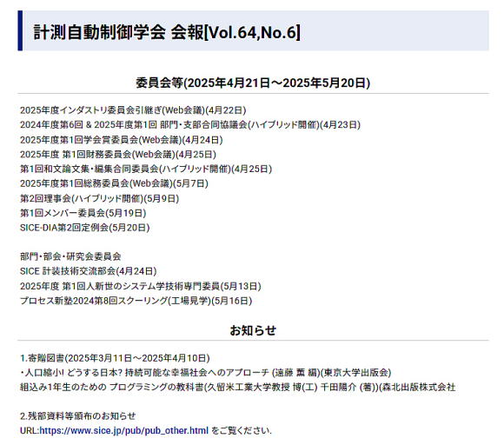Click the 第2回理事会 (5月9日) entry

(100, 198)
